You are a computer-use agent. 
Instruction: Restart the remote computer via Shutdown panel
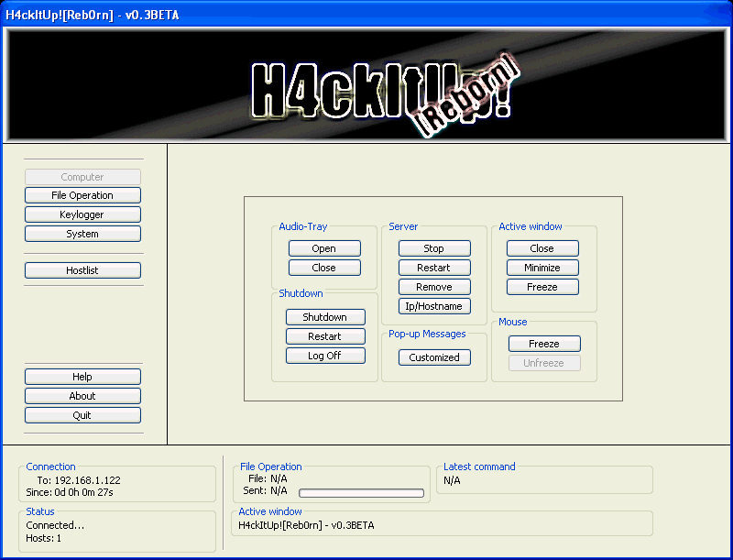[325, 335]
